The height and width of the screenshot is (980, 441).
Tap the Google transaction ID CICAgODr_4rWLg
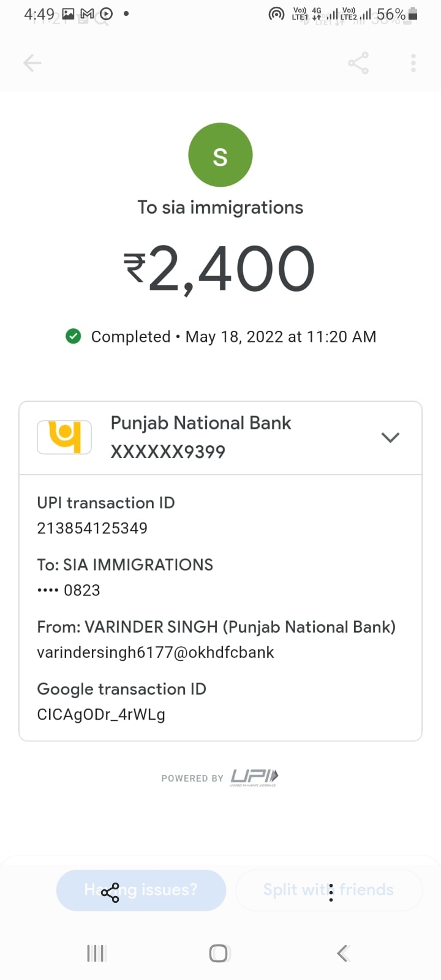click(101, 714)
